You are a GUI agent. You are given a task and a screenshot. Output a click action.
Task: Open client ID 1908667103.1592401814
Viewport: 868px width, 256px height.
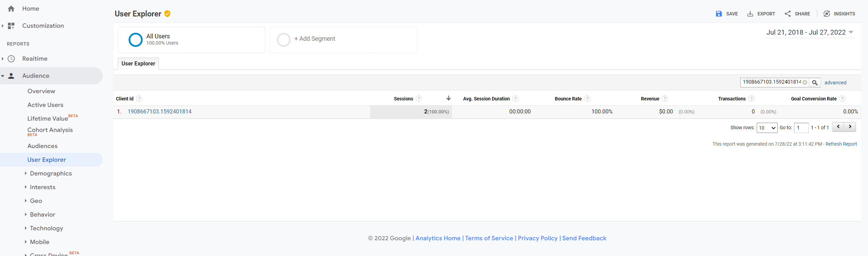[x=160, y=112]
